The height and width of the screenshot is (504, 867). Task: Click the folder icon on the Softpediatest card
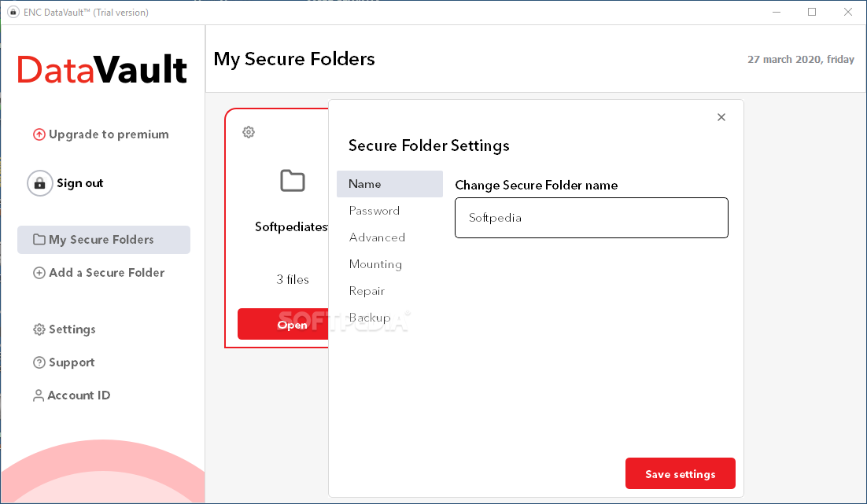(293, 181)
